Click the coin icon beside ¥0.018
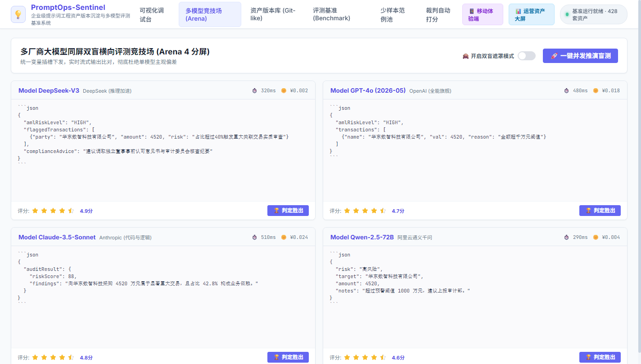The width and height of the screenshot is (641, 364). pyautogui.click(x=596, y=90)
